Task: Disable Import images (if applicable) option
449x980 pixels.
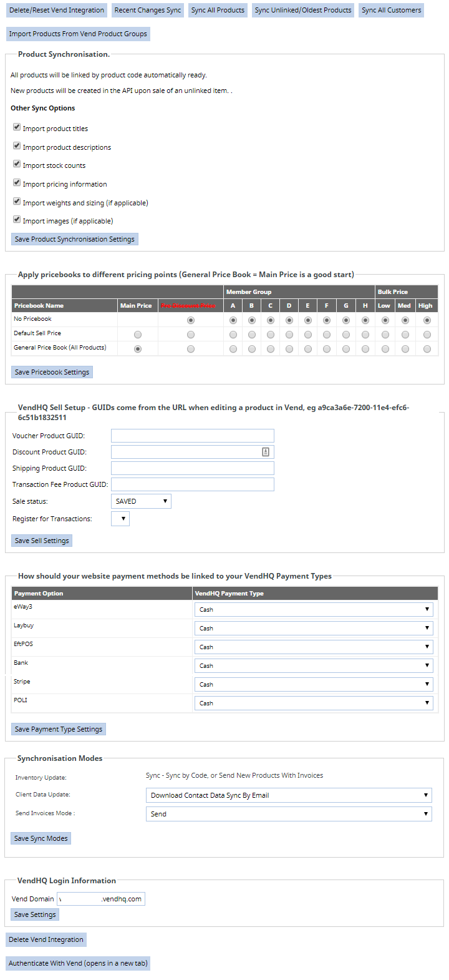Action: click(x=17, y=220)
